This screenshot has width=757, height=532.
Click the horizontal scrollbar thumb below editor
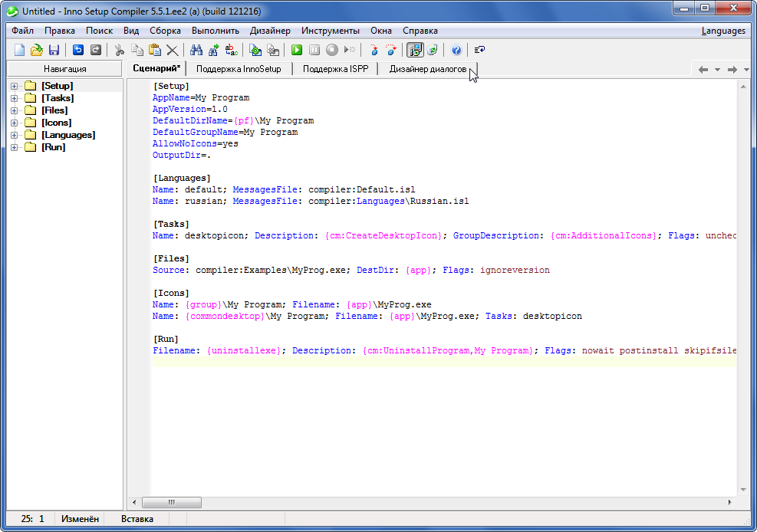coord(171,502)
